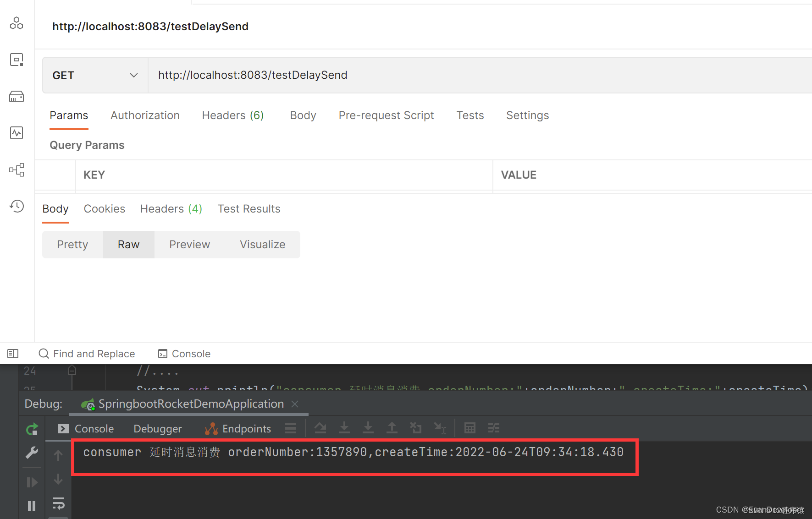Screen dimensions: 812x519
Task: Switch to the Authorization tab
Action: click(145, 115)
